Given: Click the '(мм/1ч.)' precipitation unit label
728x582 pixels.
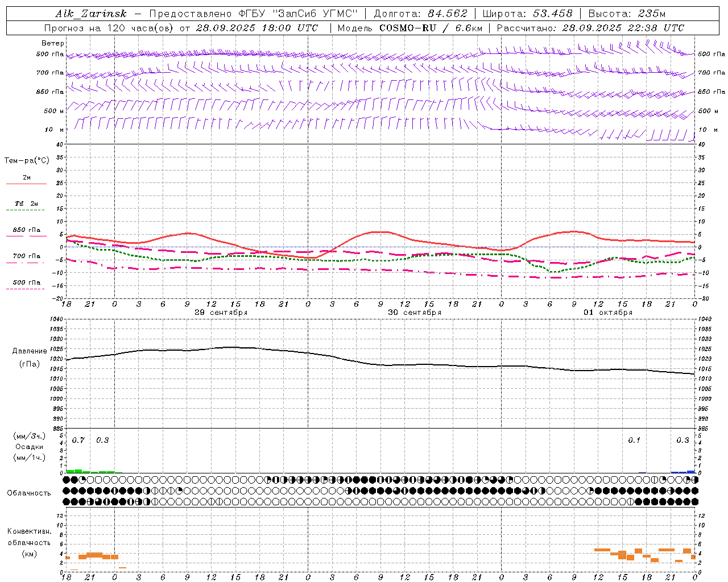Looking at the screenshot, I should point(30,458).
